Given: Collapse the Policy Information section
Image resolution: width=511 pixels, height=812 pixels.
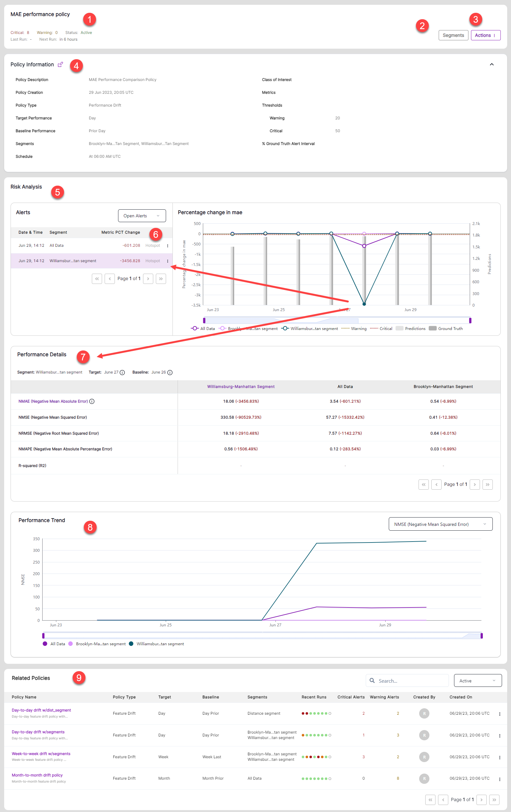Looking at the screenshot, I should [x=491, y=64].
